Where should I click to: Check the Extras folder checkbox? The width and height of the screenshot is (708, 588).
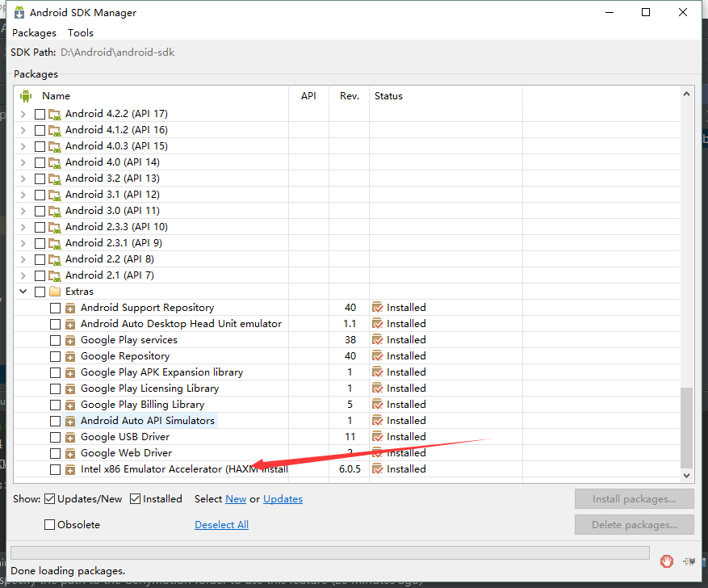pyautogui.click(x=40, y=292)
